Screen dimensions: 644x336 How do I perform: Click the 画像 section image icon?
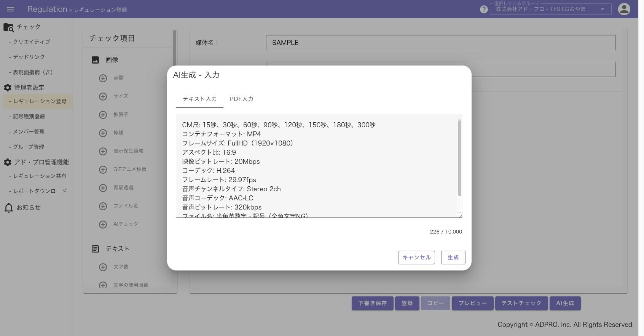pos(96,60)
